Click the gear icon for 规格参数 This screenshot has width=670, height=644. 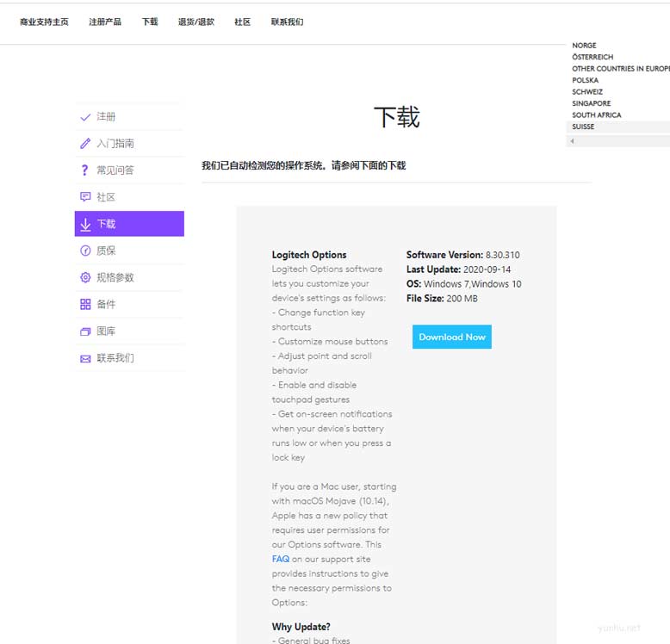[85, 277]
